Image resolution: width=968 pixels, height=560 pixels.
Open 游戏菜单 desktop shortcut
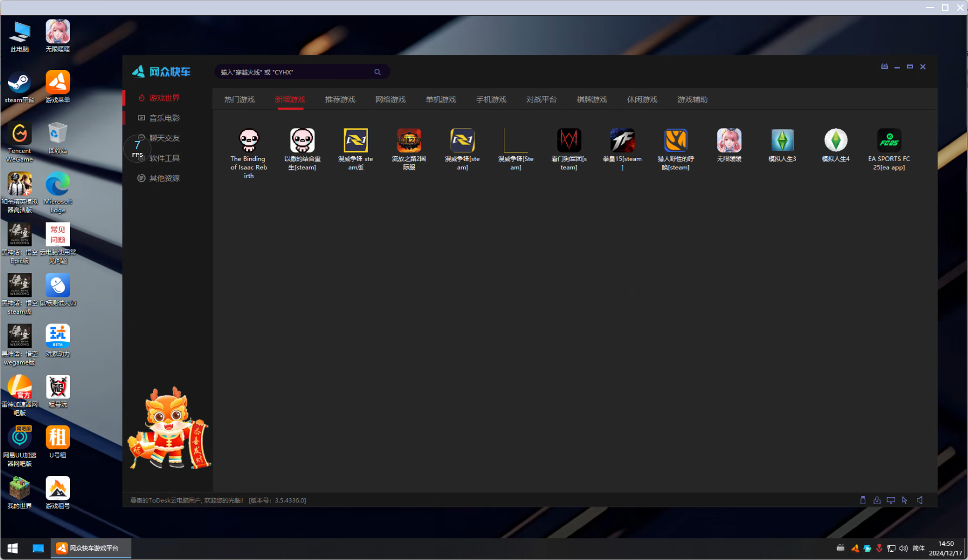coord(58,87)
